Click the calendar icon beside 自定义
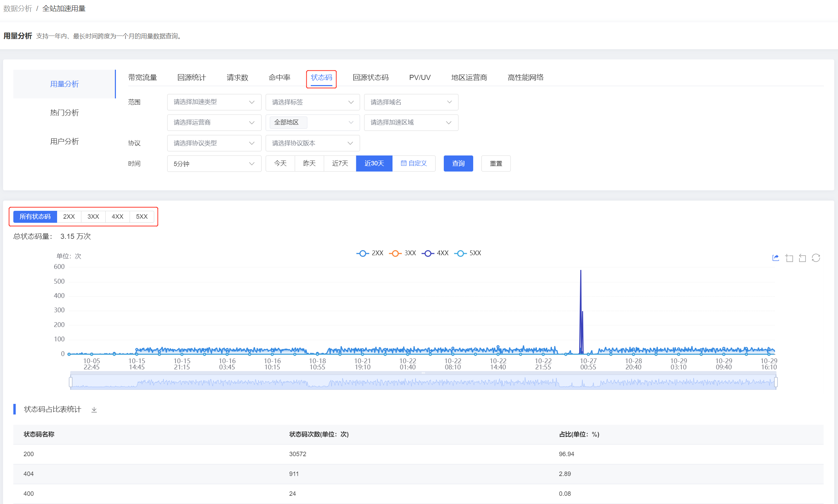The width and height of the screenshot is (838, 504). pos(403,163)
